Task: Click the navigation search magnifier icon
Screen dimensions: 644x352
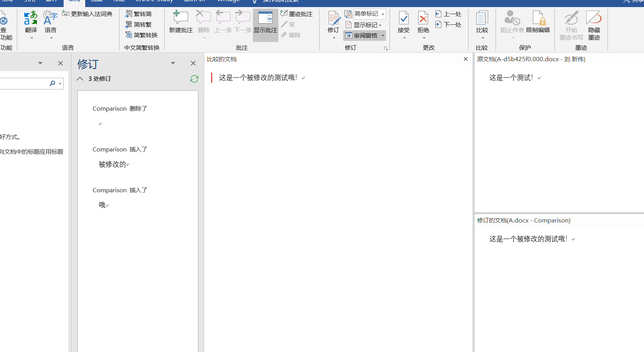Action: tap(52, 83)
